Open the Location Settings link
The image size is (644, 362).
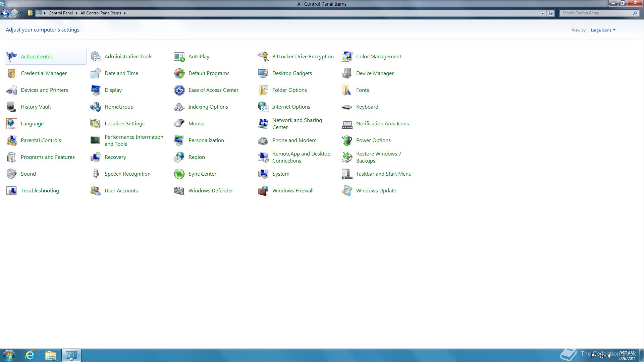coord(124,123)
